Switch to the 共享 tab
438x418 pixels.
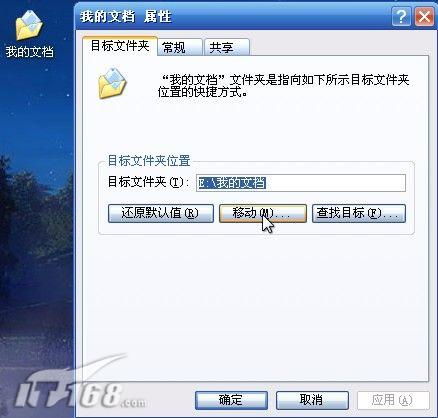[x=226, y=47]
